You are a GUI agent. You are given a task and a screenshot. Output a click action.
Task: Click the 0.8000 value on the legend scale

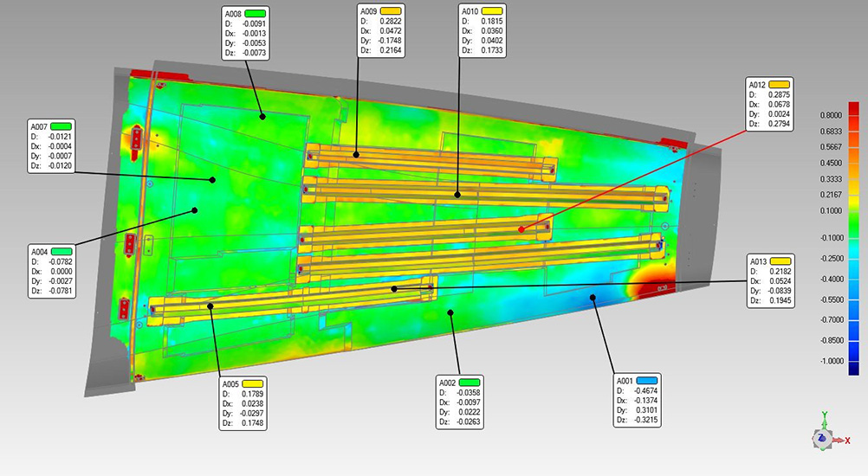tap(831, 114)
